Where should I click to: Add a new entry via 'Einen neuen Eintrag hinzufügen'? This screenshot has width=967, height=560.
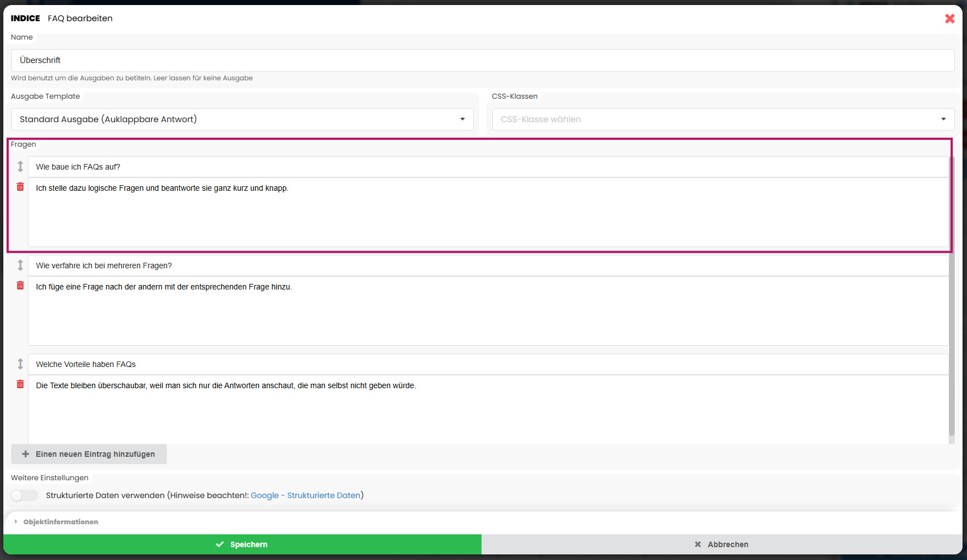pyautogui.click(x=89, y=454)
